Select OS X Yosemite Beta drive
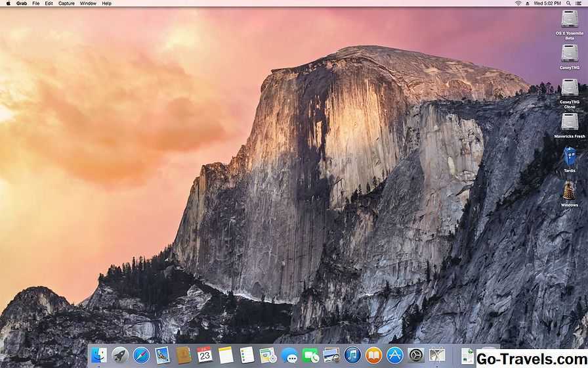This screenshot has width=588, height=368. click(570, 20)
